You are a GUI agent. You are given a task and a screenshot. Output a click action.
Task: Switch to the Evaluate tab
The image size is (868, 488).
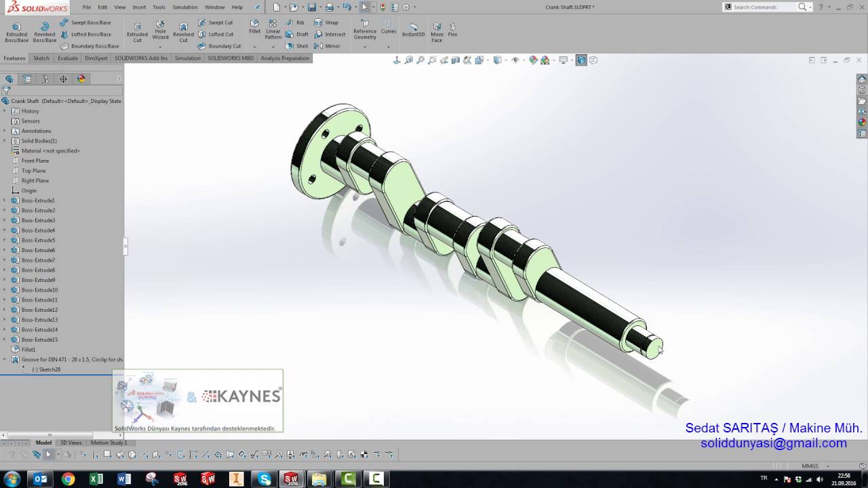[68, 58]
